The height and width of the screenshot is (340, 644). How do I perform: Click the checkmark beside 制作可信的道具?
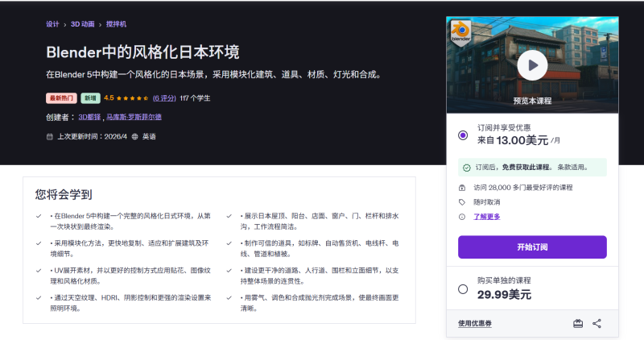(x=229, y=243)
